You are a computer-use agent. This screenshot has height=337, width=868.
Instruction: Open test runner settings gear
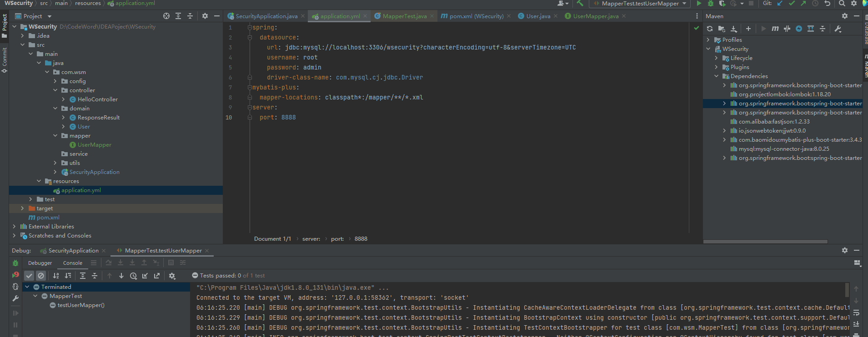tap(172, 276)
